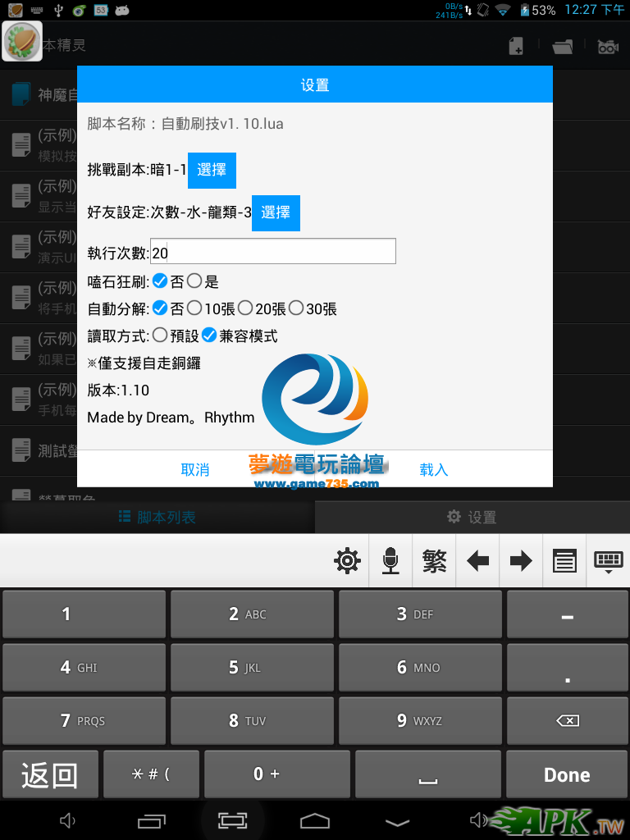The height and width of the screenshot is (840, 630).
Task: Hide keyboard using keyboard-down icon
Action: [x=608, y=561]
